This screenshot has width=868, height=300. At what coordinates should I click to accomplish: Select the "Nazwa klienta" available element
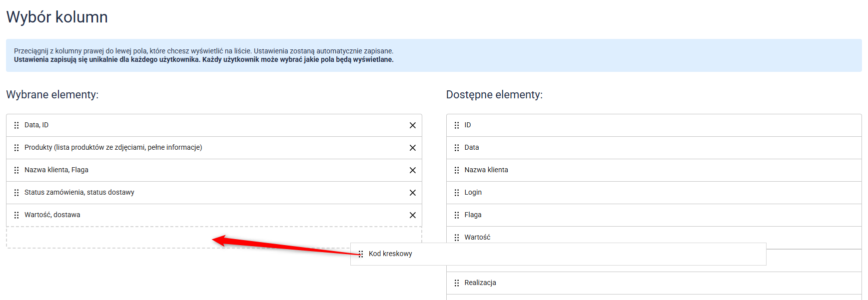(x=486, y=170)
